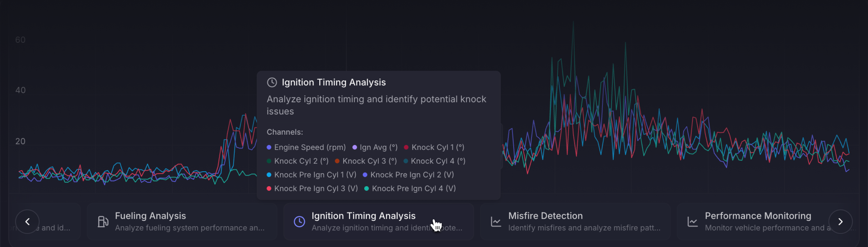
Task: Click the Knock Cyl 3 orange dot
Action: click(337, 161)
